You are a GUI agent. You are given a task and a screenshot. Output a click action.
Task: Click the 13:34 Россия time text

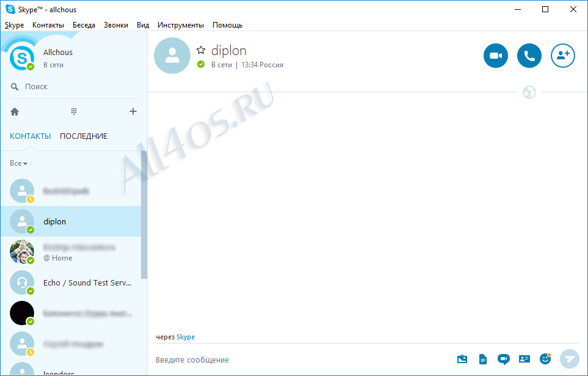[262, 65]
